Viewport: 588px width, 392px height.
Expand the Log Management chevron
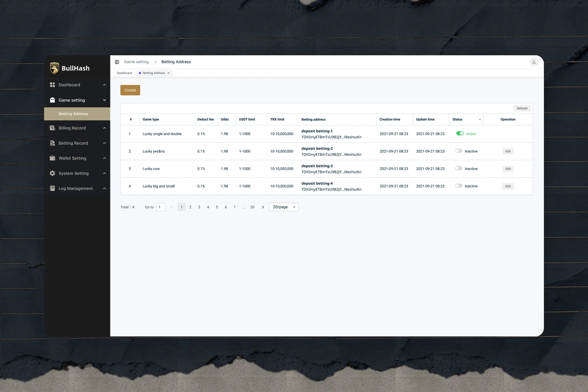click(104, 188)
